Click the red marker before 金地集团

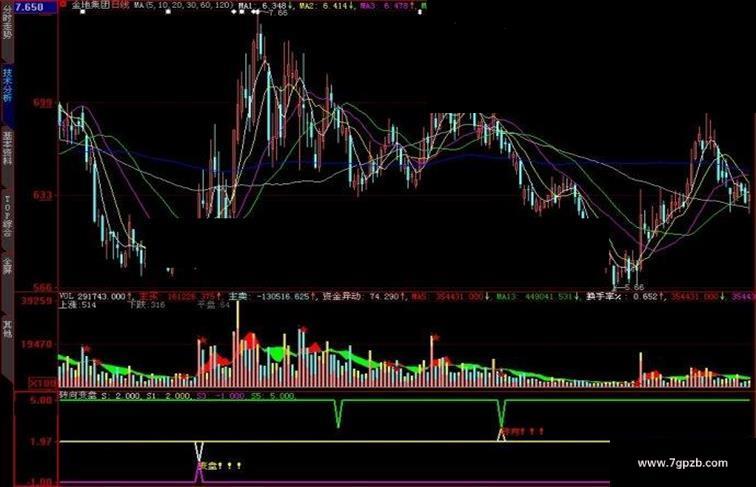[64, 4]
